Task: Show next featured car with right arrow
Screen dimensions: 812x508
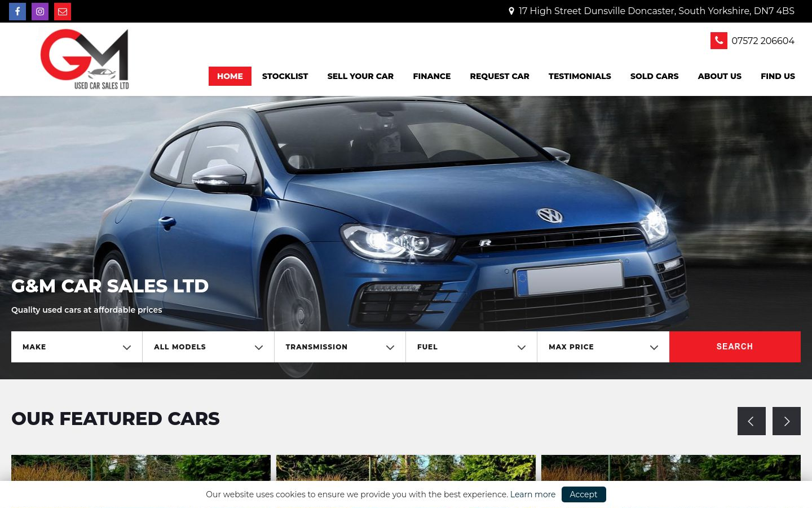Action: 787,421
